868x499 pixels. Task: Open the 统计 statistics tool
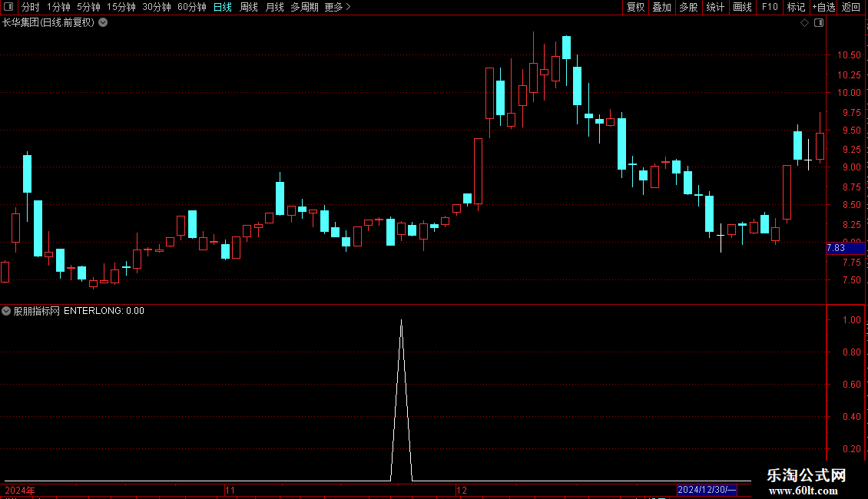coord(715,7)
